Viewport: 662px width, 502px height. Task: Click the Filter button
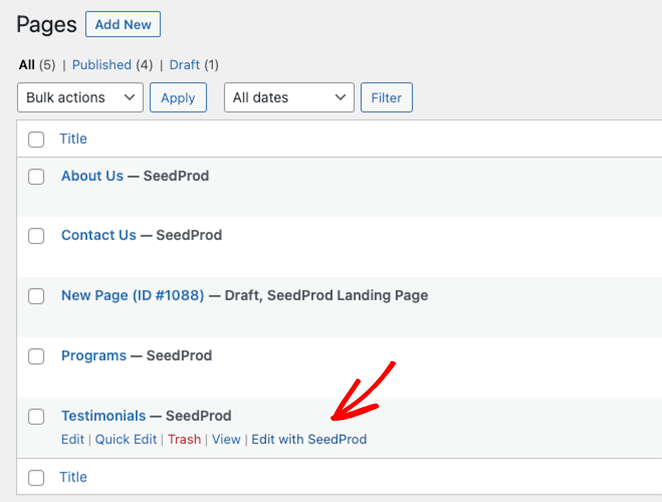[386, 98]
